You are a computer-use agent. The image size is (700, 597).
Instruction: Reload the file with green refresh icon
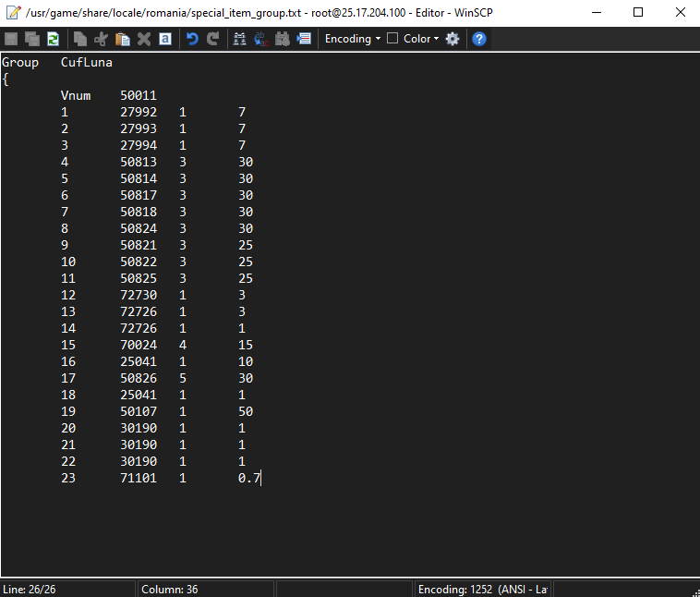[54, 39]
